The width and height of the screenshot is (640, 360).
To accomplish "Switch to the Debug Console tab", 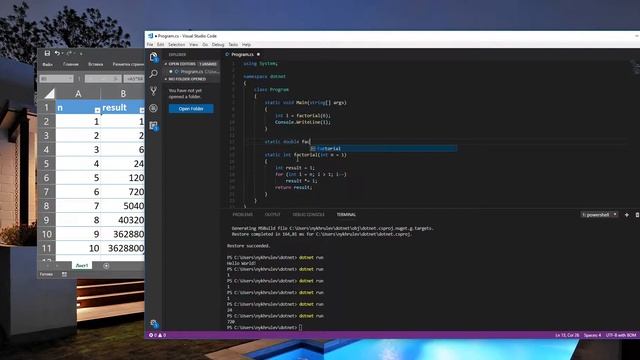I will pos(308,215).
